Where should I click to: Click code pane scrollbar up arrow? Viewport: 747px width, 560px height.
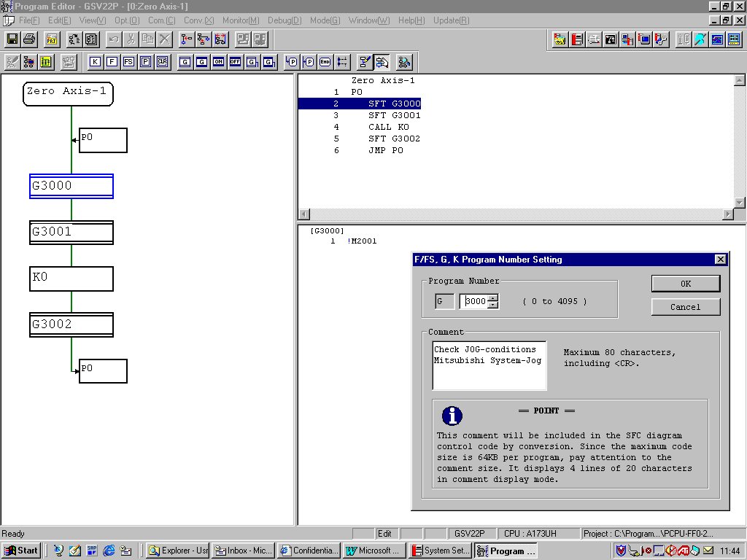click(740, 80)
